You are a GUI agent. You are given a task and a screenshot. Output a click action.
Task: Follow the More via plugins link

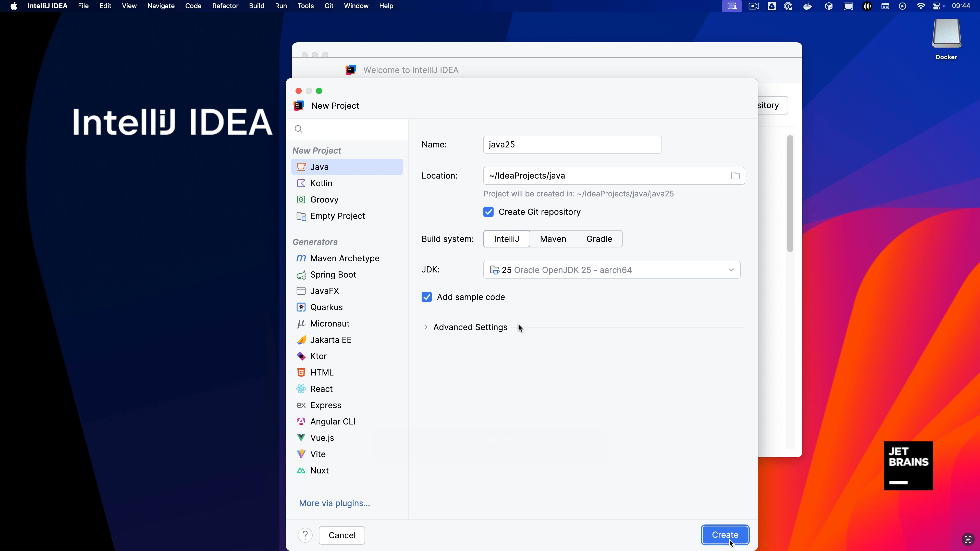click(x=334, y=503)
